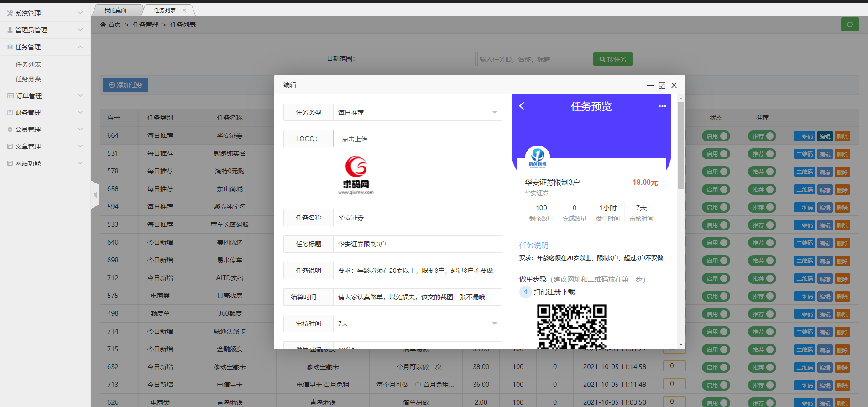This screenshot has height=407, width=868.
Task: Click the 搜任务 search button
Action: pyautogui.click(x=612, y=59)
